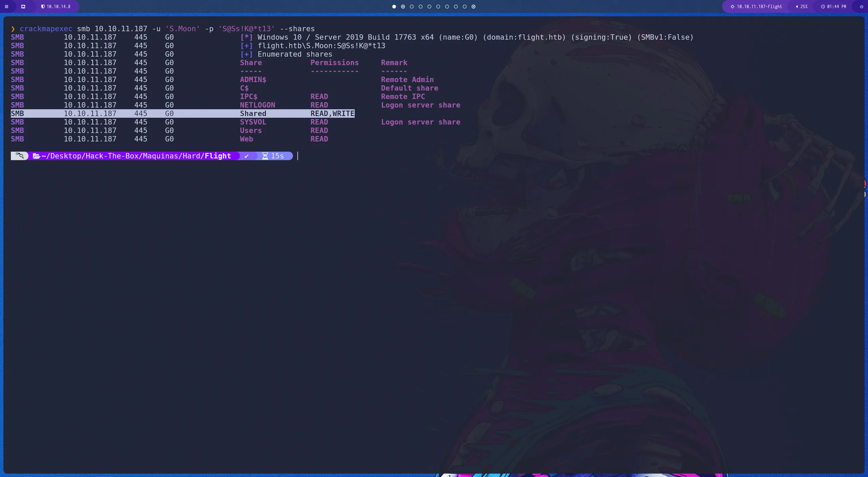Click the folder icon in the terminal prompt
Image resolution: width=868 pixels, height=477 pixels.
tap(37, 156)
